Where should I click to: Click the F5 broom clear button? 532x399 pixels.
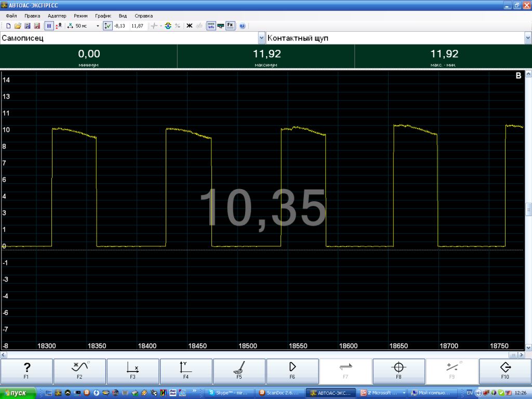239,371
